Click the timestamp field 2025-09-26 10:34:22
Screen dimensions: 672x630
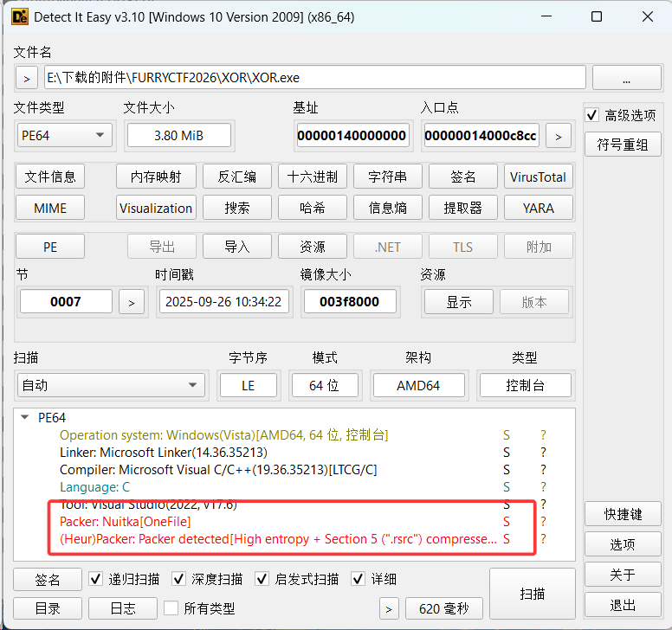[224, 302]
